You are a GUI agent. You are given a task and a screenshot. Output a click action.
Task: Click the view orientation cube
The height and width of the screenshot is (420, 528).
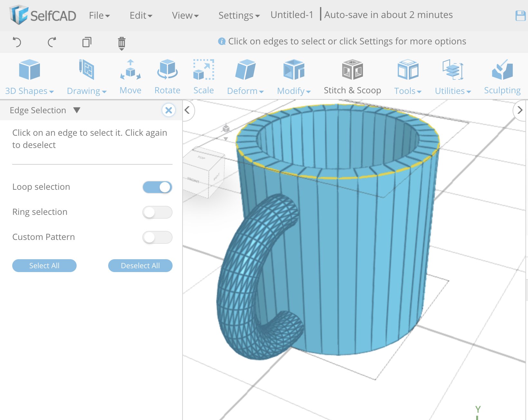(x=203, y=172)
